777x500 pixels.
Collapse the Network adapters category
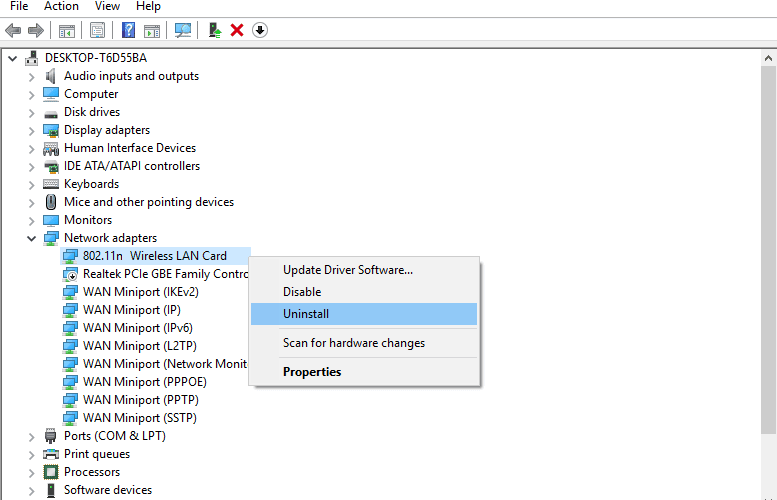coord(31,238)
